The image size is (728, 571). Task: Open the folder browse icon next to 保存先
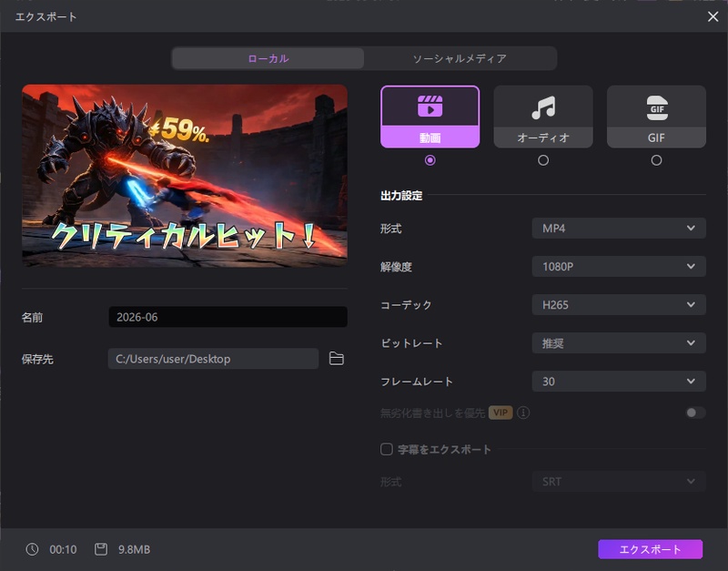(x=336, y=359)
